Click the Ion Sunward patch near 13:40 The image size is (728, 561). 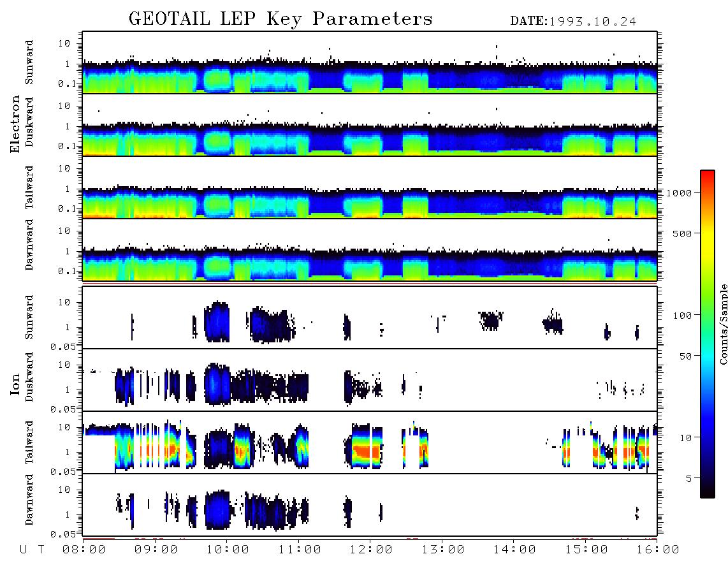491,320
